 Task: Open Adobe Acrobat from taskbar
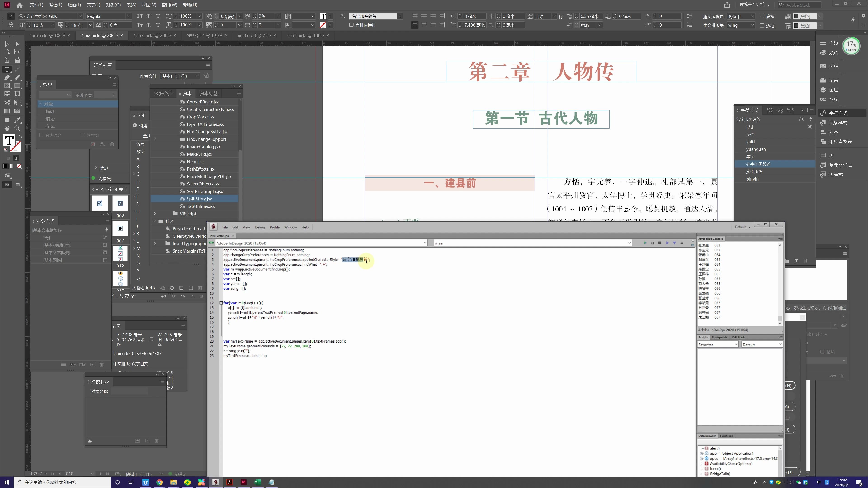(229, 482)
